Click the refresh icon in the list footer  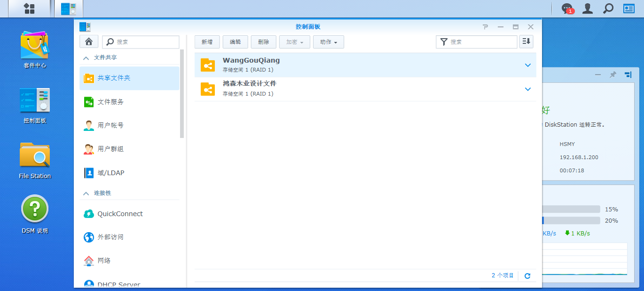pos(527,276)
